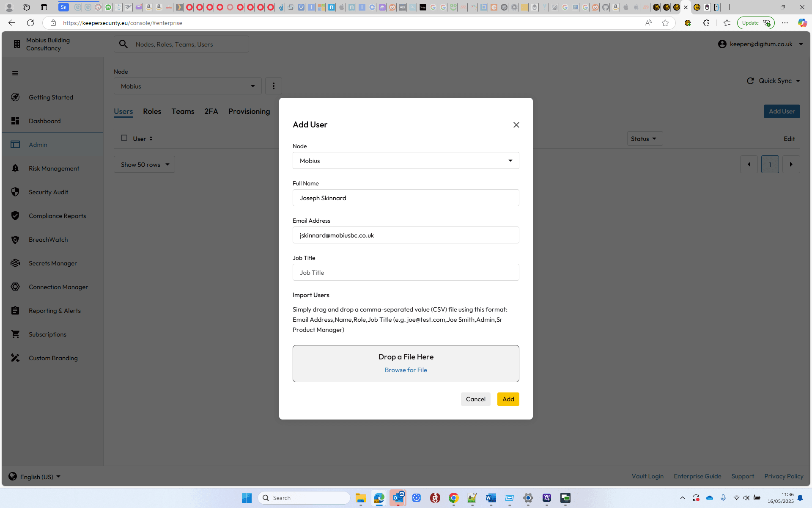Viewport: 812px width, 508px height.
Task: Close the Add User dialog with X
Action: pyautogui.click(x=516, y=125)
